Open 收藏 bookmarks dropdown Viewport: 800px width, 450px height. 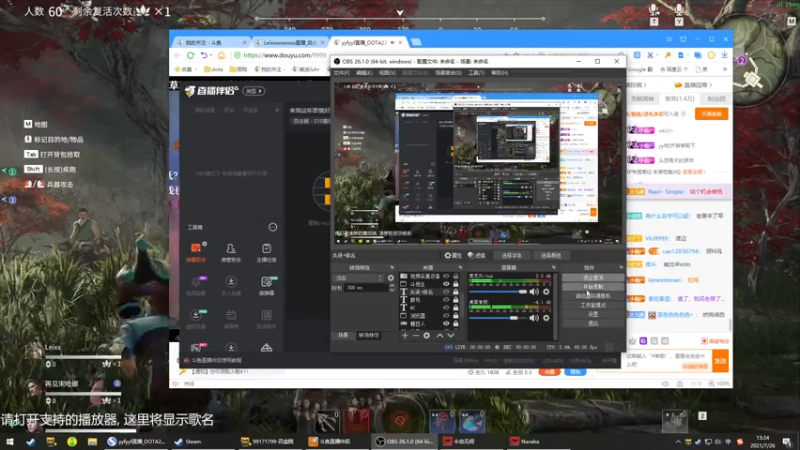[185, 69]
